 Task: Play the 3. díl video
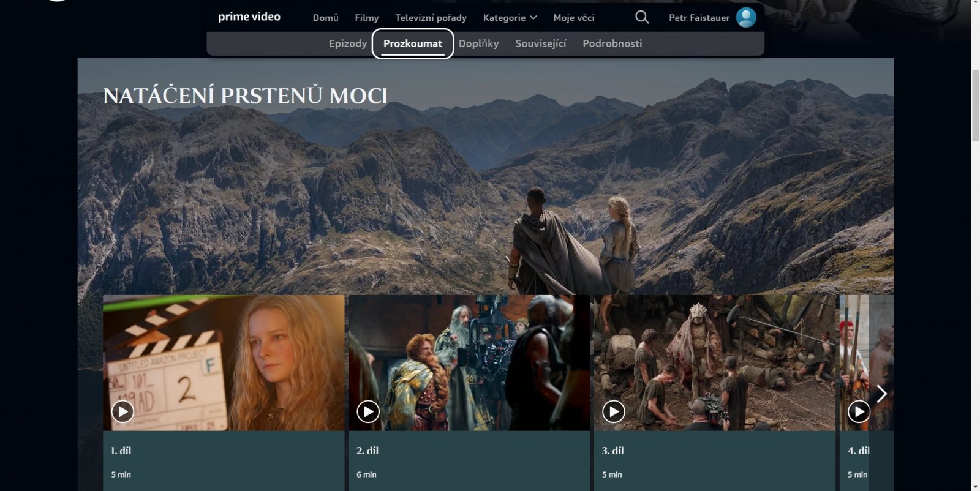(614, 411)
